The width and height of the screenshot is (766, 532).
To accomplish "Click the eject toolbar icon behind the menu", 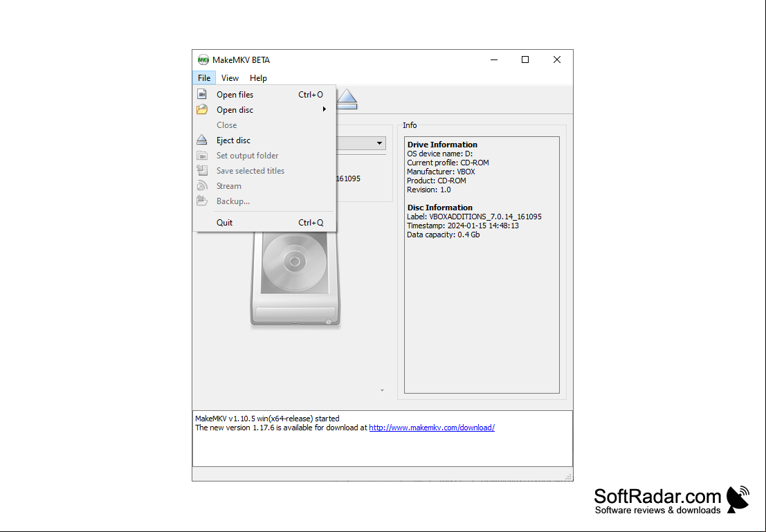I will [x=347, y=99].
